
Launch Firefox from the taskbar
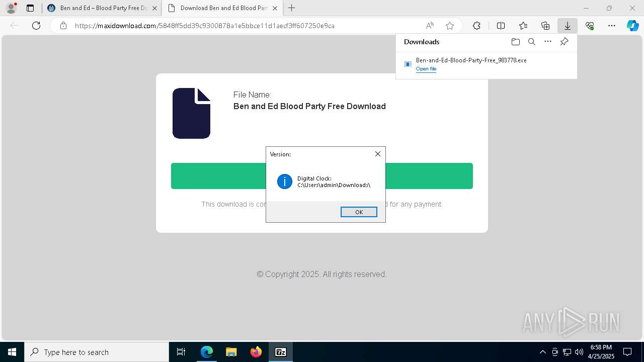[256, 352]
